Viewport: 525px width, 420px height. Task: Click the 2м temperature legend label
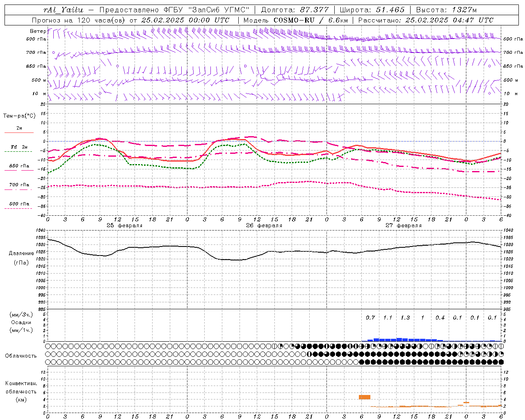pyautogui.click(x=19, y=128)
